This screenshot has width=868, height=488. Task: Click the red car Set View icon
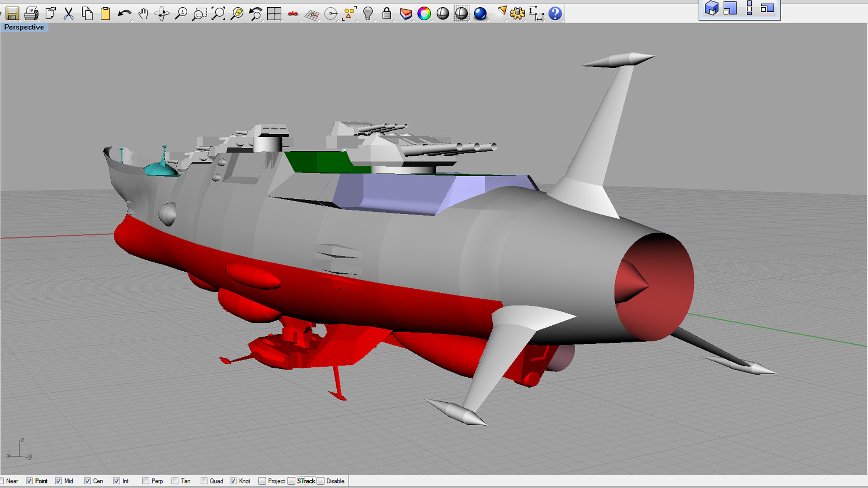pyautogui.click(x=293, y=14)
